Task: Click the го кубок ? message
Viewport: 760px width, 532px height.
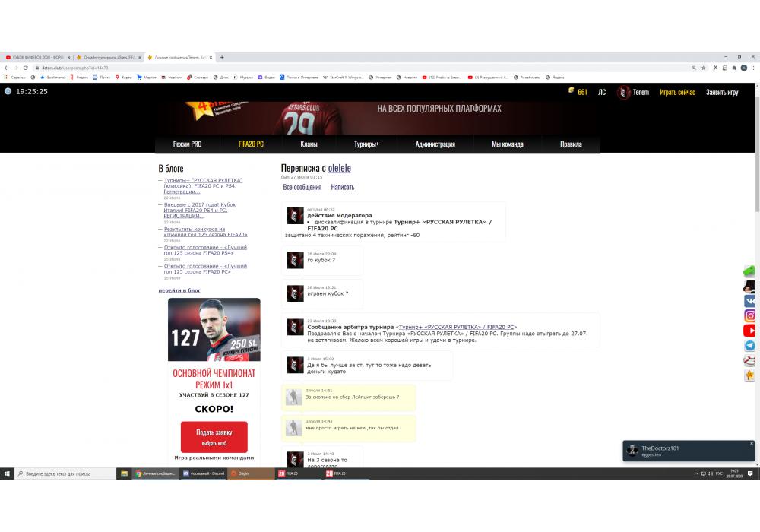Action: [x=321, y=260]
